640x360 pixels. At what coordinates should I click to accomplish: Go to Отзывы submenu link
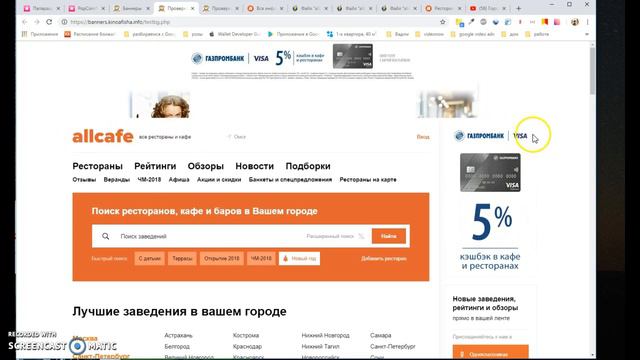pos(84,180)
